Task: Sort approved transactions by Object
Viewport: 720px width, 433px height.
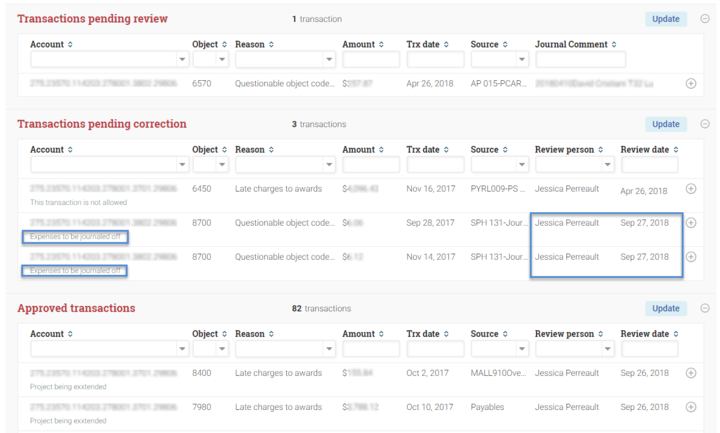Action: coord(225,334)
